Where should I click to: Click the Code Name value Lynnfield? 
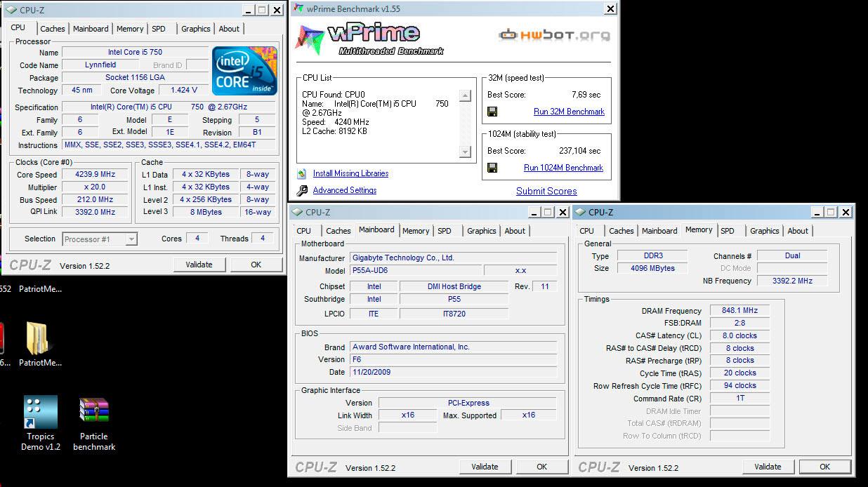(x=100, y=65)
